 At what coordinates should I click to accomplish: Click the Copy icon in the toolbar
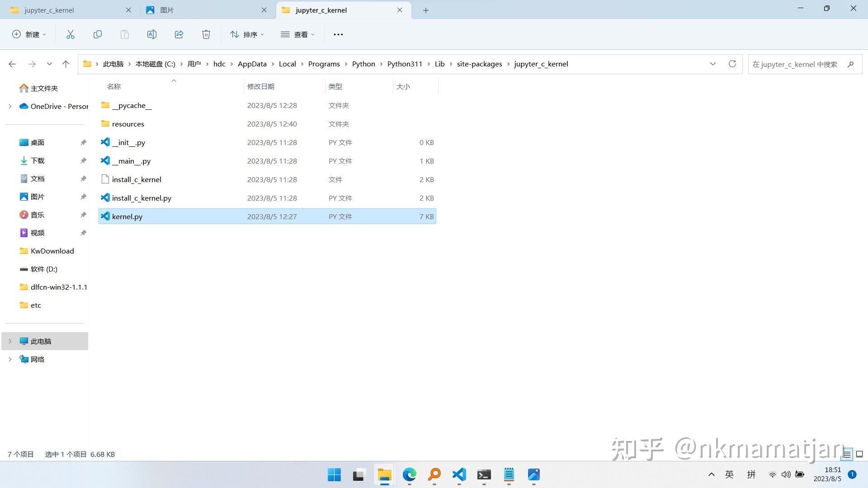click(98, 34)
